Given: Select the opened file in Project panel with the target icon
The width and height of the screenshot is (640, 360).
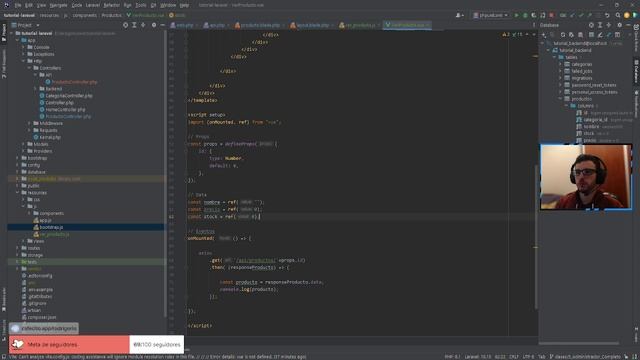Looking at the screenshot, I should 125,25.
